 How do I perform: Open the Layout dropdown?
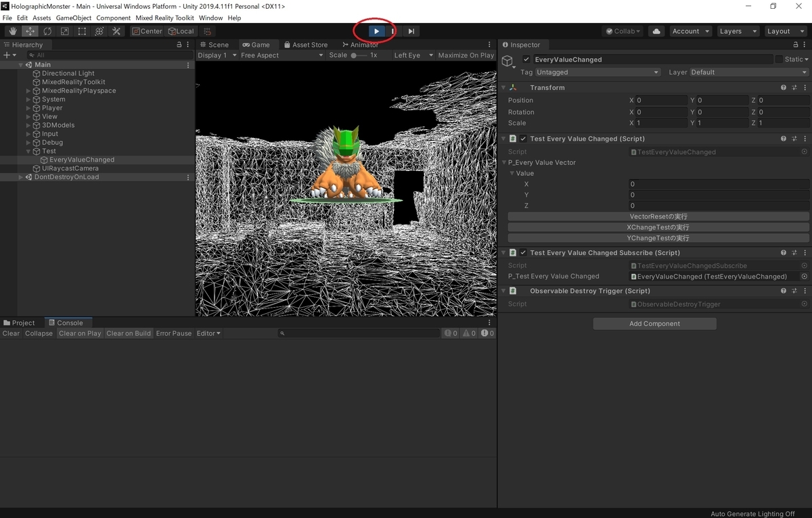click(x=785, y=31)
